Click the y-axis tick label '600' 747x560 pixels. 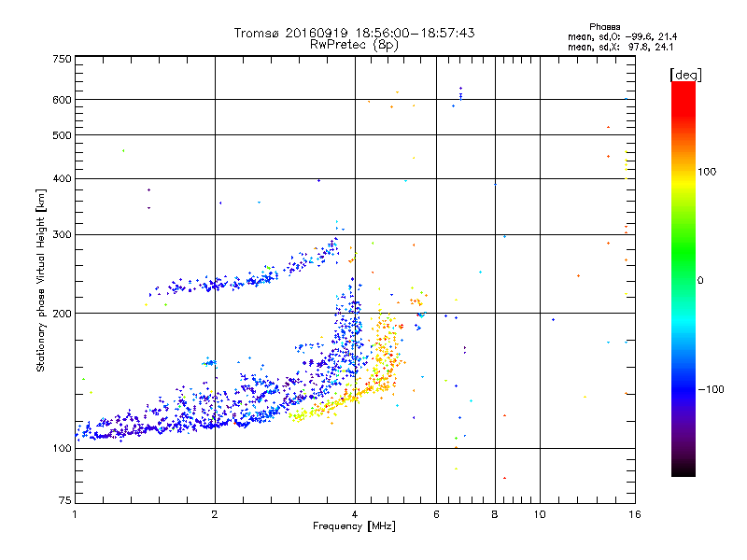(62, 100)
